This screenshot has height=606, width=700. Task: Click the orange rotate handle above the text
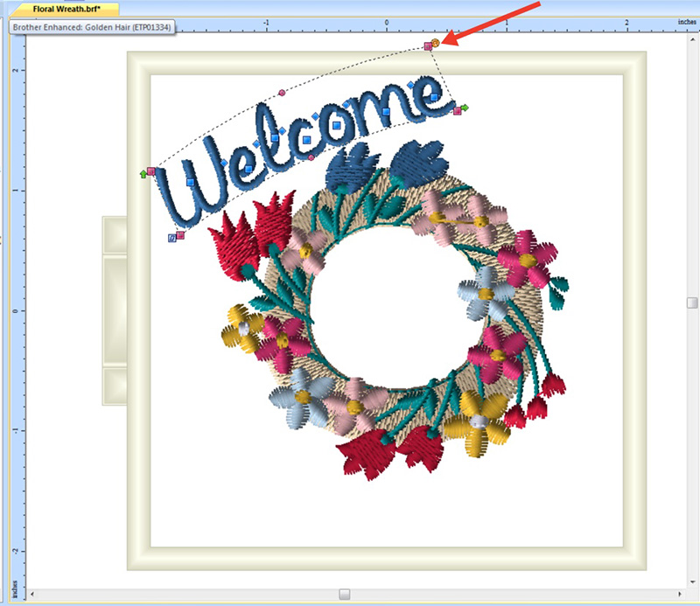coord(436,41)
